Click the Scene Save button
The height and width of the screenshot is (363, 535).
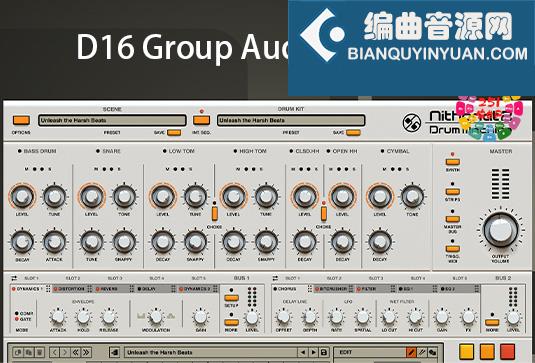(x=174, y=133)
